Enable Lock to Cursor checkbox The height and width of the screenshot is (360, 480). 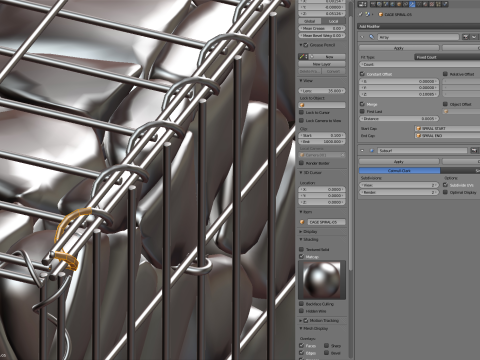click(302, 113)
